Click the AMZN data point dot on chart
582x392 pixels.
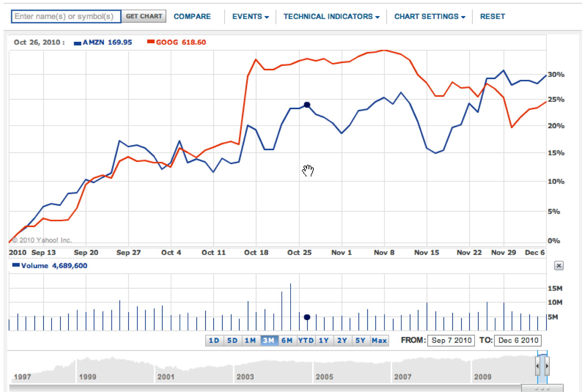tap(307, 105)
